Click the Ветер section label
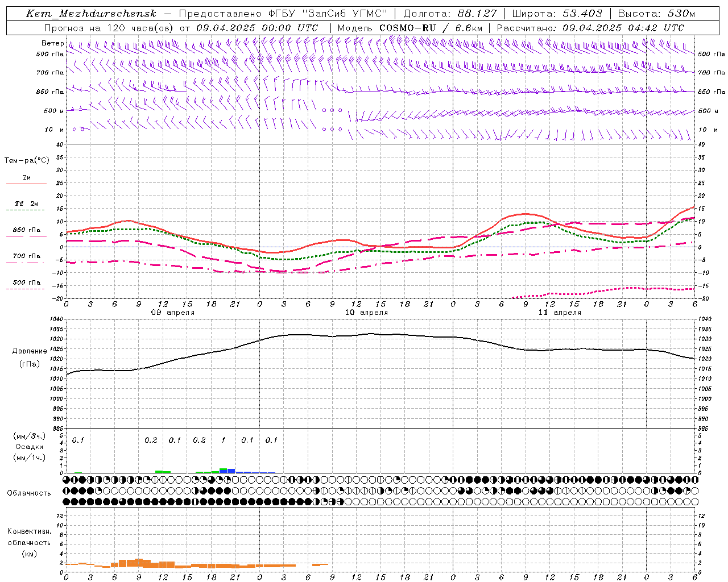Screen dimensions: 728x582 53,43
